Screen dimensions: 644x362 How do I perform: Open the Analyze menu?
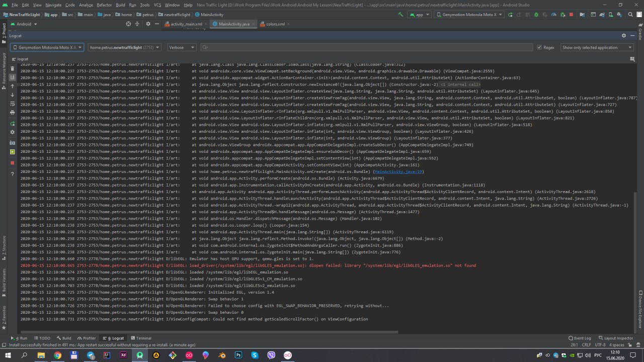point(86,5)
